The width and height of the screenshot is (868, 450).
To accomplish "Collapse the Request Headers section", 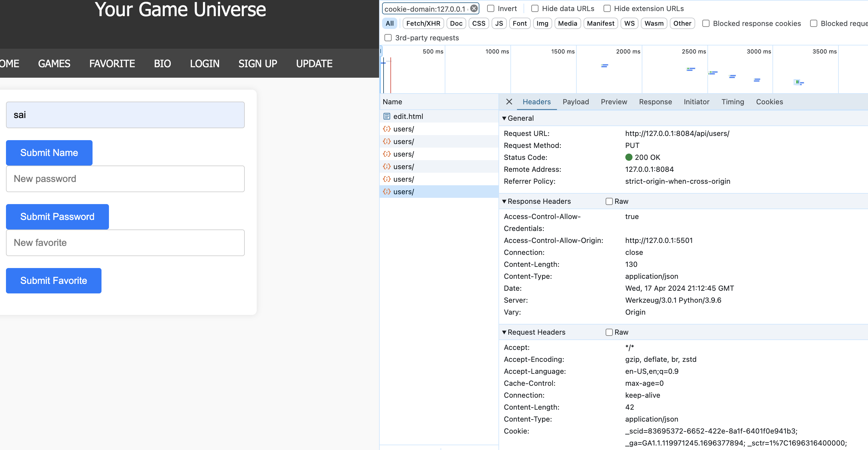I will point(504,332).
